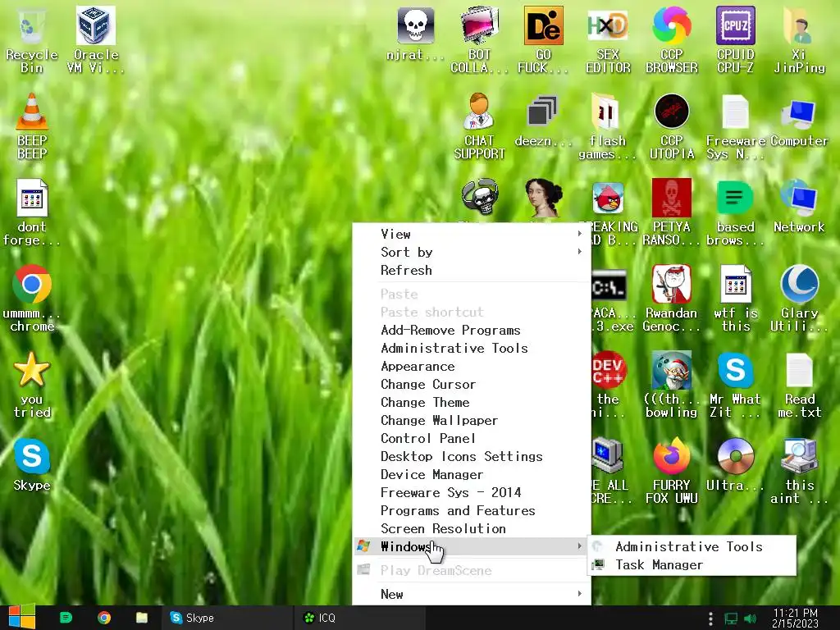Launch Chrome from taskbar
840x630 pixels.
click(104, 618)
